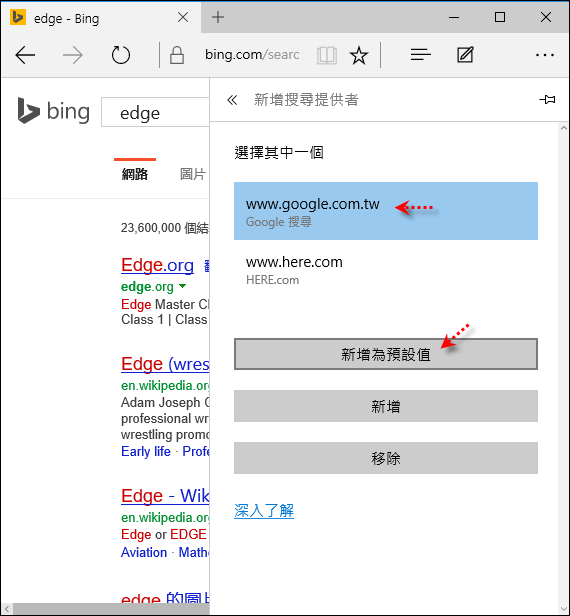Click the Bing search box containing edge
The height and width of the screenshot is (616, 570).
[x=155, y=112]
